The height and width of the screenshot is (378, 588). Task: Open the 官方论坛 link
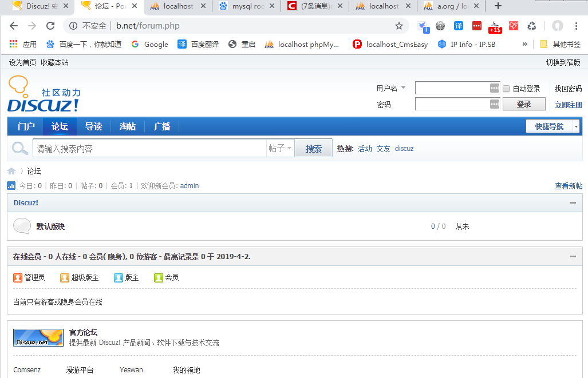(x=83, y=332)
